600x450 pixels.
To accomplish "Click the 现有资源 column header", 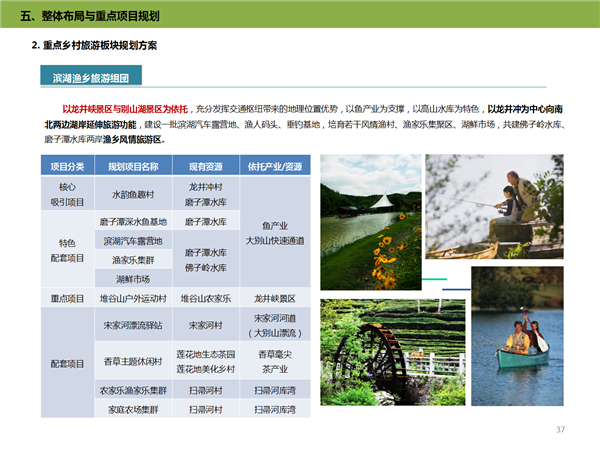I will coord(206,166).
